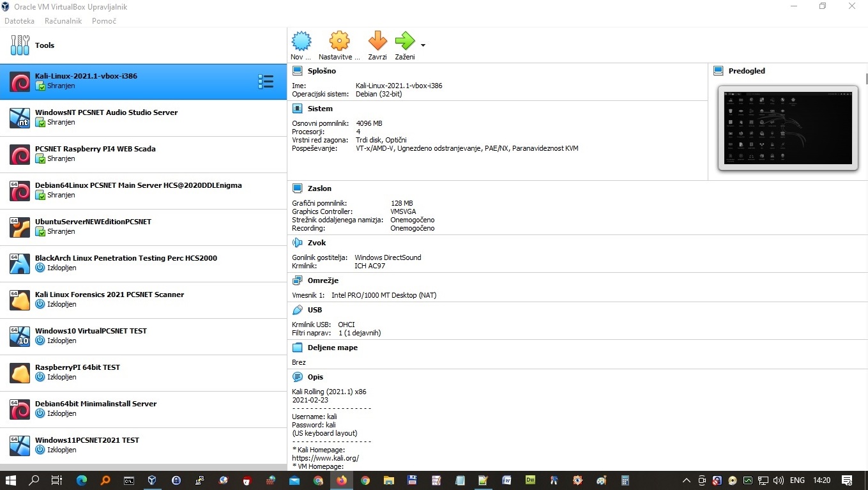Click "VMSVGA" graphics controller value
The height and width of the screenshot is (490, 868).
click(x=403, y=211)
